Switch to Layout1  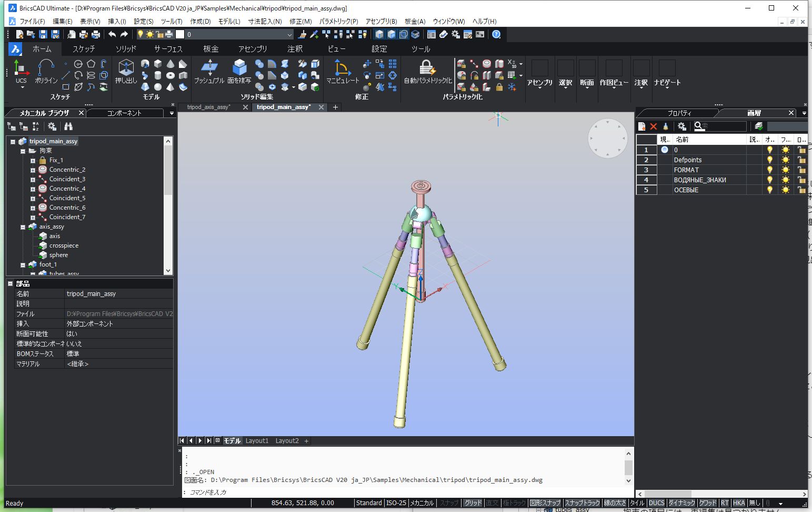tap(257, 440)
